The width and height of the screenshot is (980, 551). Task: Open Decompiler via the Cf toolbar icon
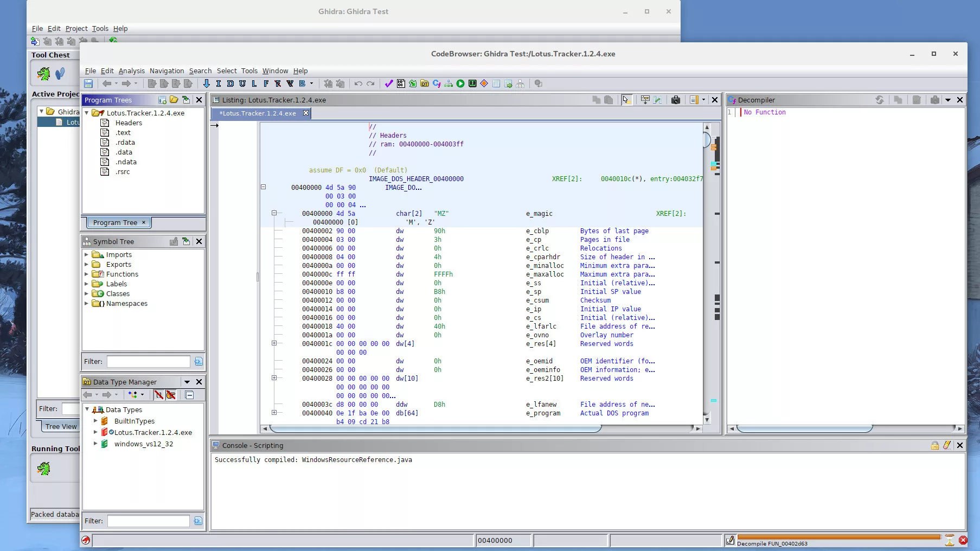(437, 84)
